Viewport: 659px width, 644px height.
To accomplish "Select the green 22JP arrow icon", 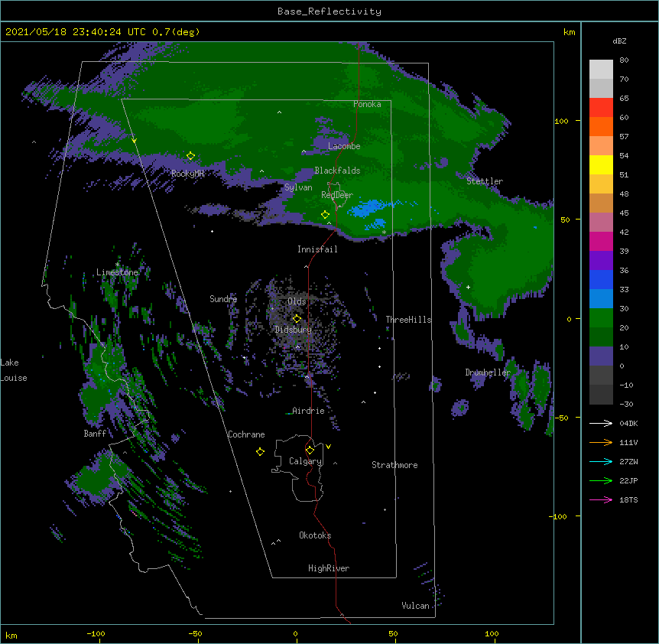I will pyautogui.click(x=601, y=480).
